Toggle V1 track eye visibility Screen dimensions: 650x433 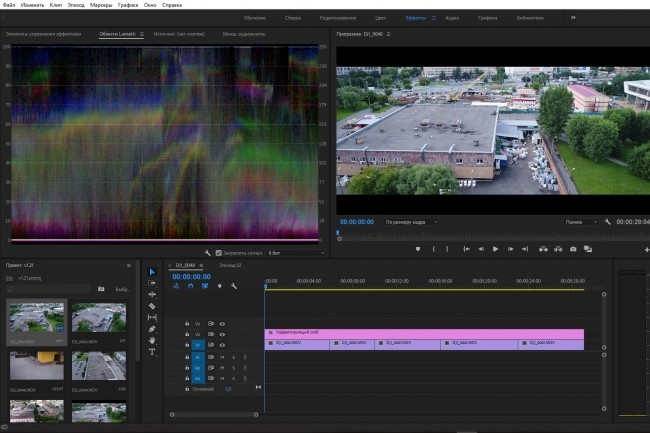click(x=222, y=345)
